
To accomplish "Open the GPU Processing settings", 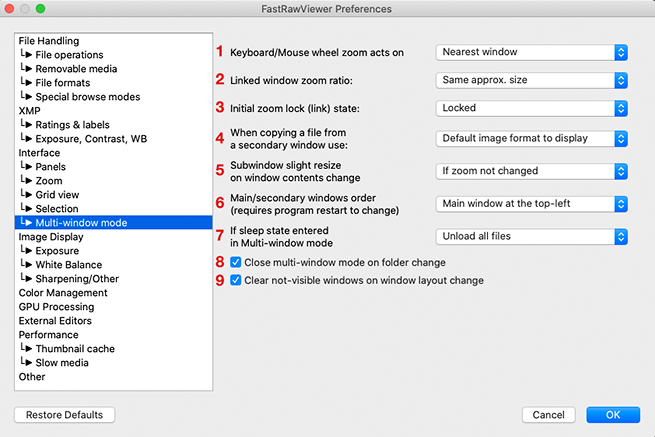I will pos(56,307).
